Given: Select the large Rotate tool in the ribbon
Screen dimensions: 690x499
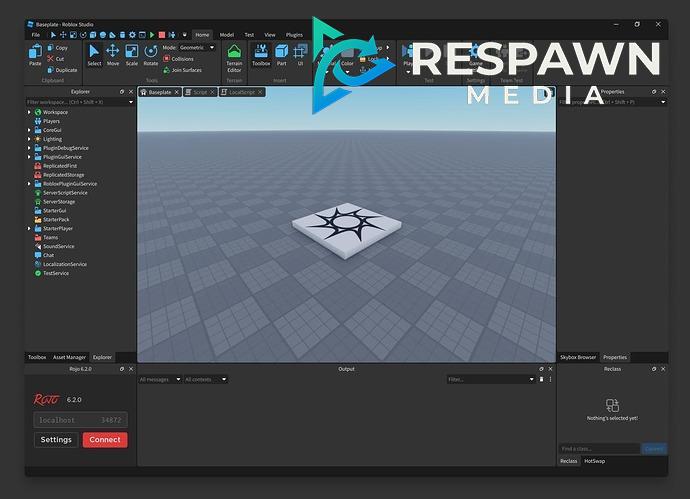Looking at the screenshot, I should [x=150, y=55].
